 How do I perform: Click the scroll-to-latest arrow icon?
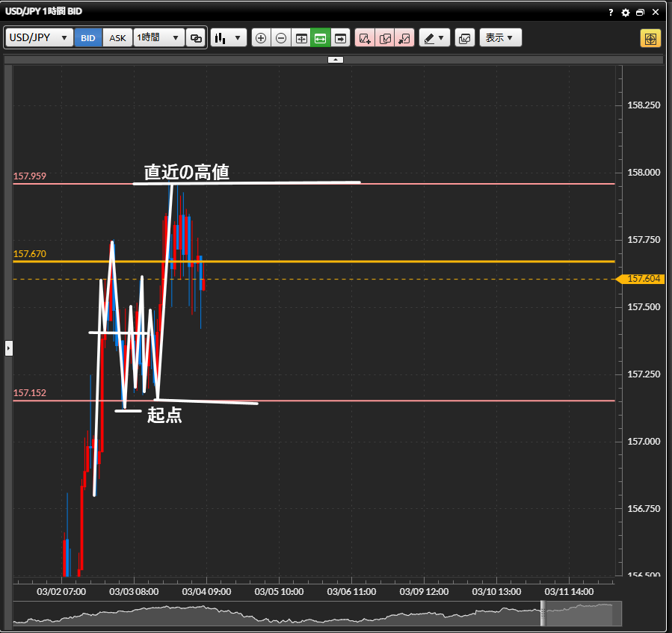(x=341, y=38)
